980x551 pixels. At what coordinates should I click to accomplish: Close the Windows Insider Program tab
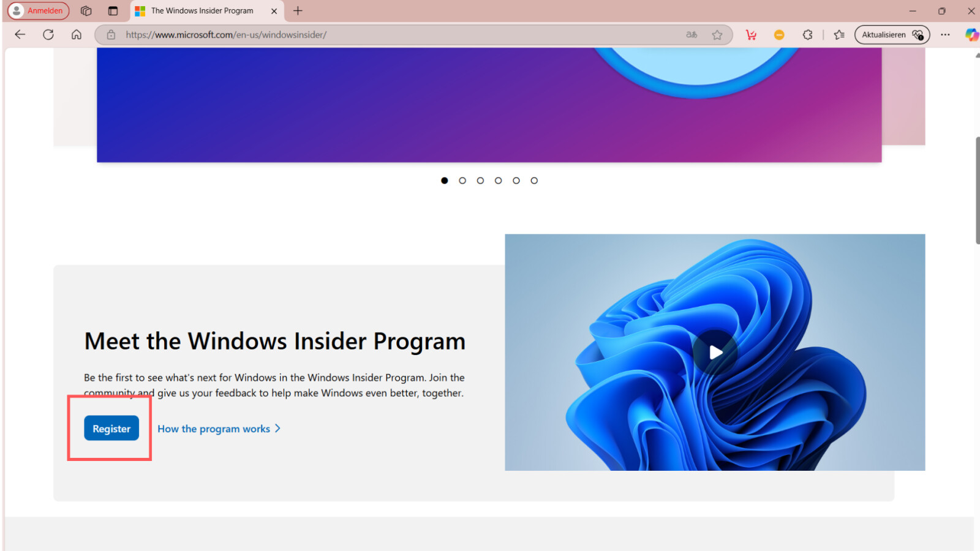274,11
